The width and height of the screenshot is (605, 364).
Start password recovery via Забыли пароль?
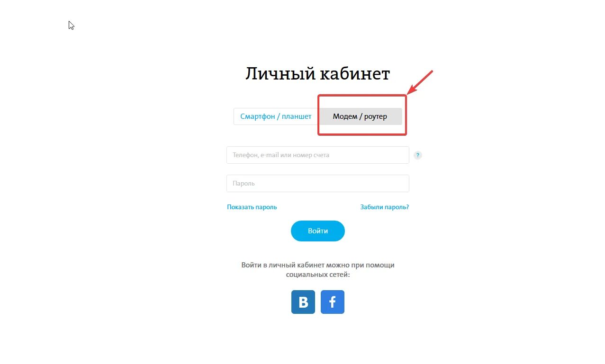coord(384,207)
